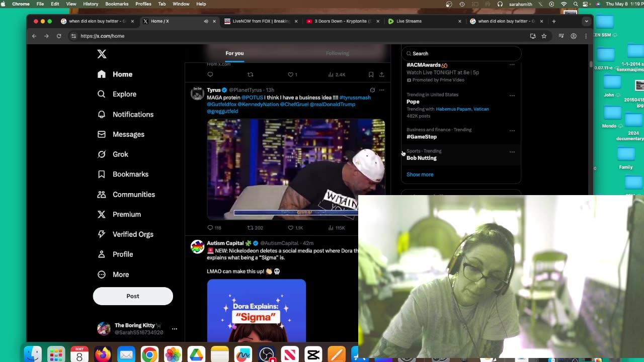Open options for Pope trend
The height and width of the screenshot is (362, 644).
(x=512, y=96)
